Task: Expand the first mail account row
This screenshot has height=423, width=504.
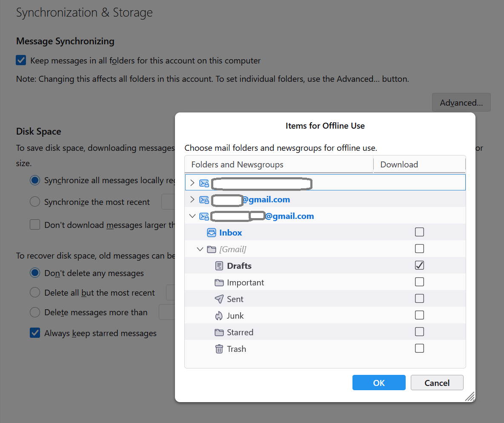Action: (192, 183)
